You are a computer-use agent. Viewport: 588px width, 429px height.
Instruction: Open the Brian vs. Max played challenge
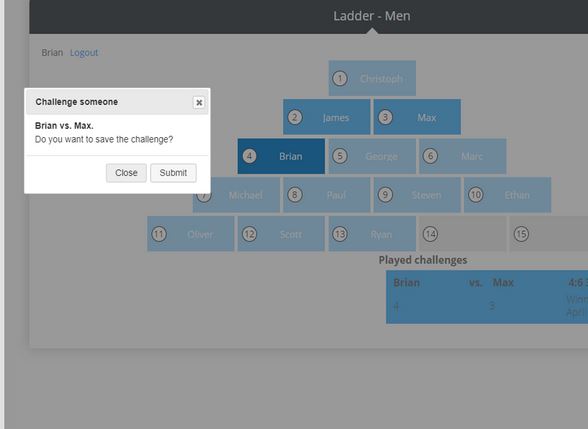487,297
